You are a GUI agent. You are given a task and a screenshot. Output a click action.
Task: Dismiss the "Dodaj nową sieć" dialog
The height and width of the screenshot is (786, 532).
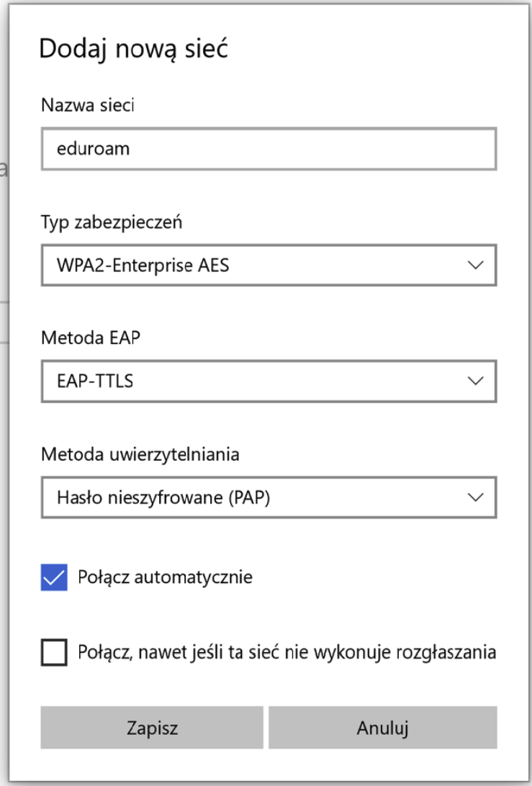382,728
